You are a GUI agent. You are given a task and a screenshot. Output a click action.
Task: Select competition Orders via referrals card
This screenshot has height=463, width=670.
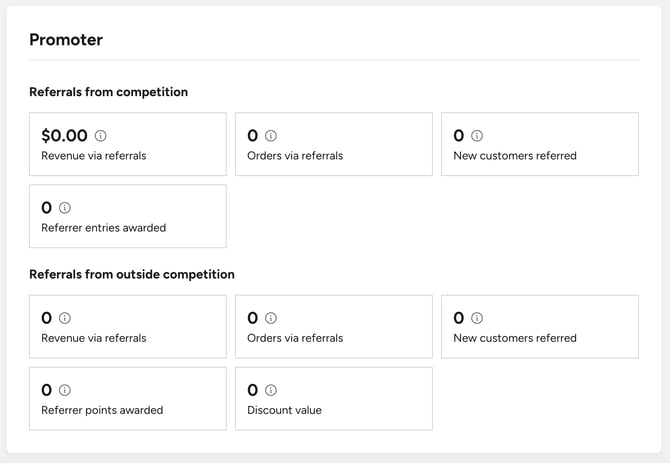pos(334,144)
